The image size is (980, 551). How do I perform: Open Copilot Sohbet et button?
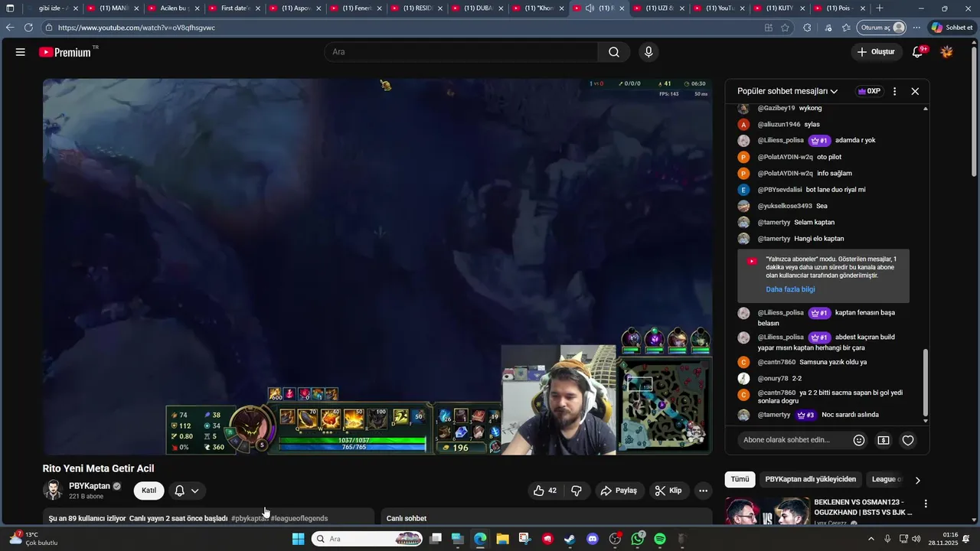click(x=952, y=28)
